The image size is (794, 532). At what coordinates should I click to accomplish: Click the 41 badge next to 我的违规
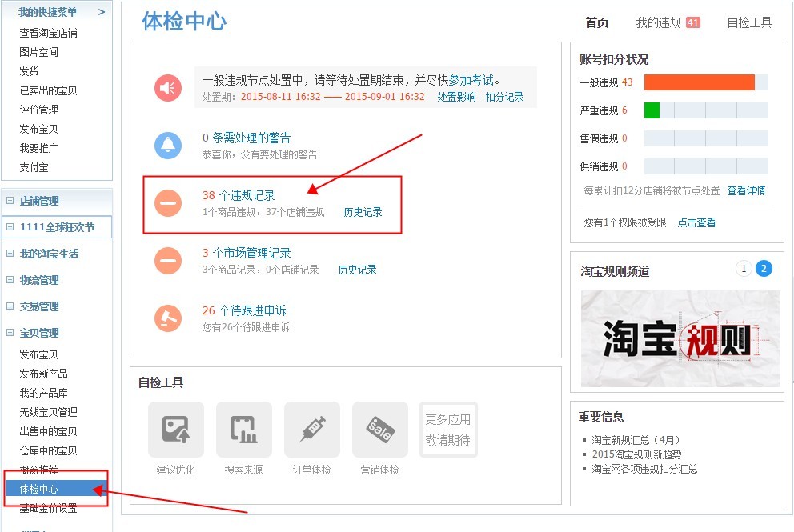pyautogui.click(x=692, y=22)
